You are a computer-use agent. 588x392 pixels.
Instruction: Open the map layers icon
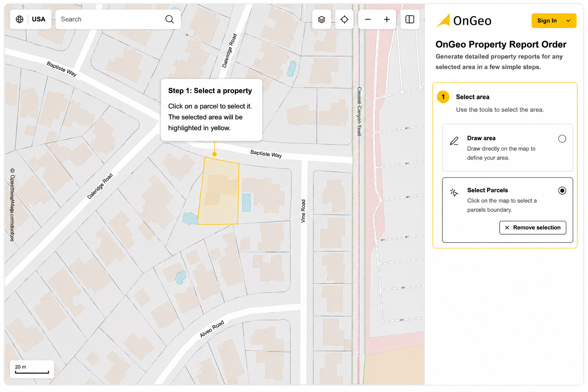[x=322, y=20]
